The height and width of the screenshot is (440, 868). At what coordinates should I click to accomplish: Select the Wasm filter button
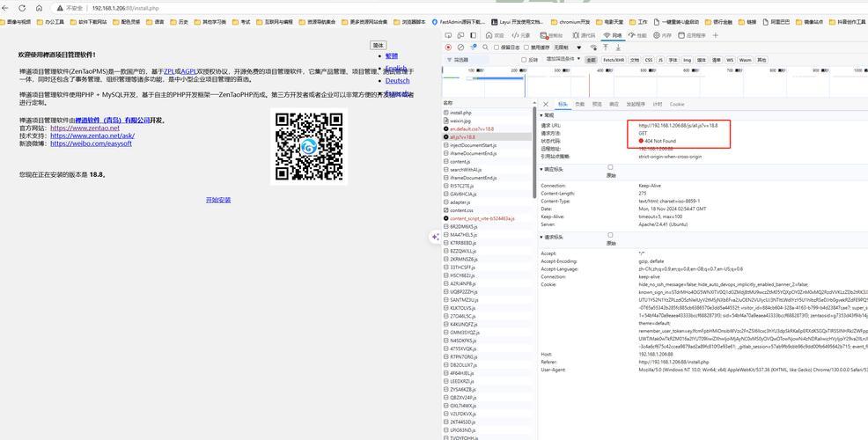745,60
